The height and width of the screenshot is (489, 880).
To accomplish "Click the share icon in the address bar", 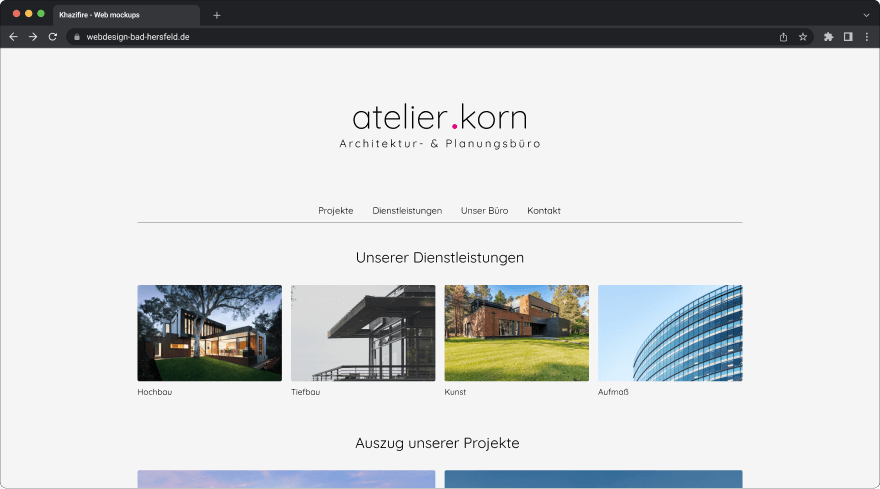I will tap(783, 37).
